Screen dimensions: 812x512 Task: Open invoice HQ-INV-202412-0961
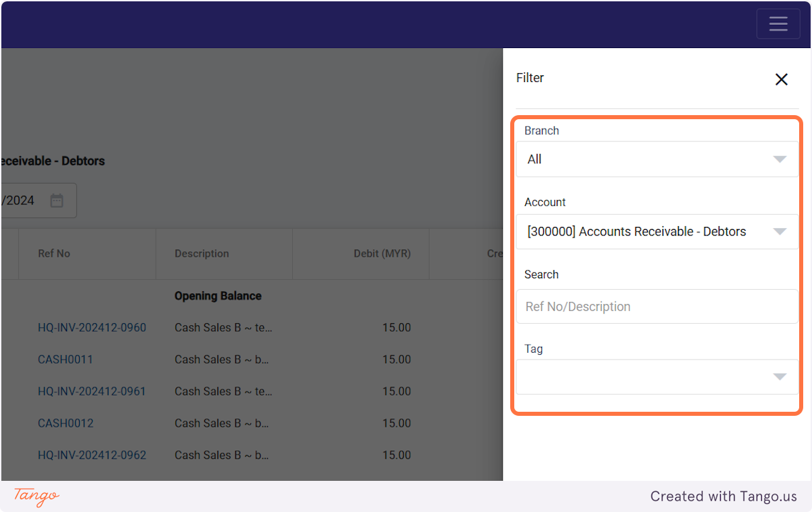pyautogui.click(x=92, y=391)
